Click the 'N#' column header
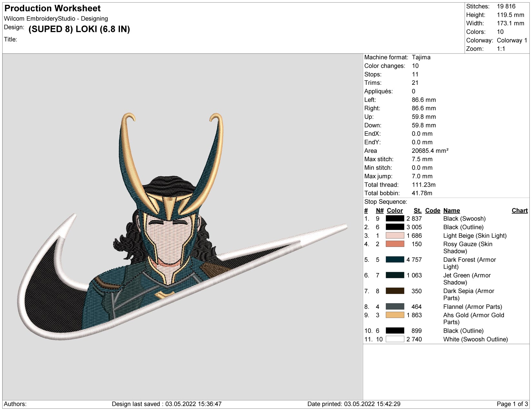 (380, 210)
